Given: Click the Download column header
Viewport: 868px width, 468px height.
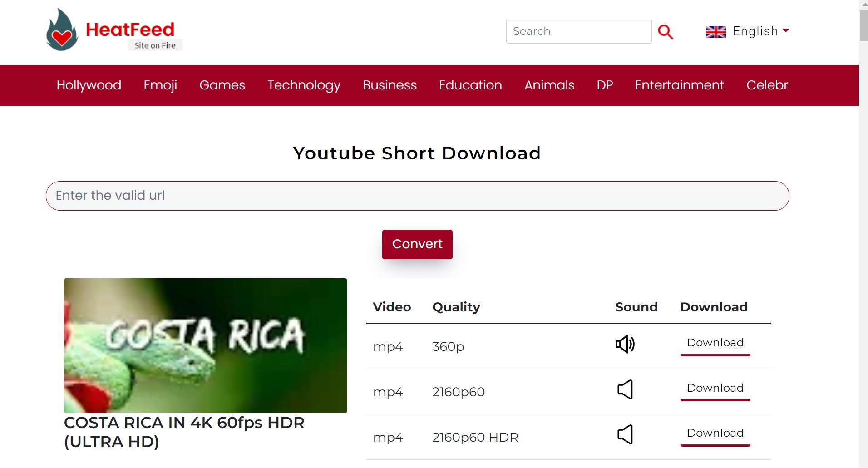Looking at the screenshot, I should tap(714, 307).
